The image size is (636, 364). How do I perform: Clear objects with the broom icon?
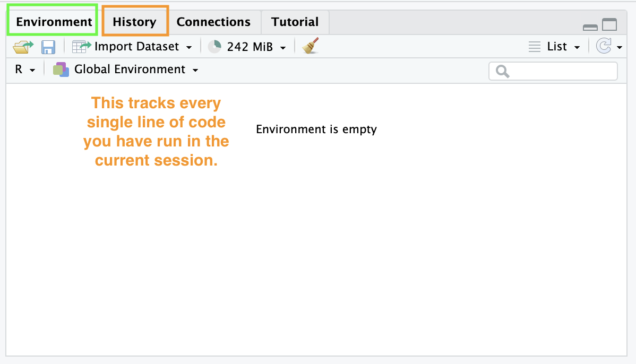click(x=311, y=46)
